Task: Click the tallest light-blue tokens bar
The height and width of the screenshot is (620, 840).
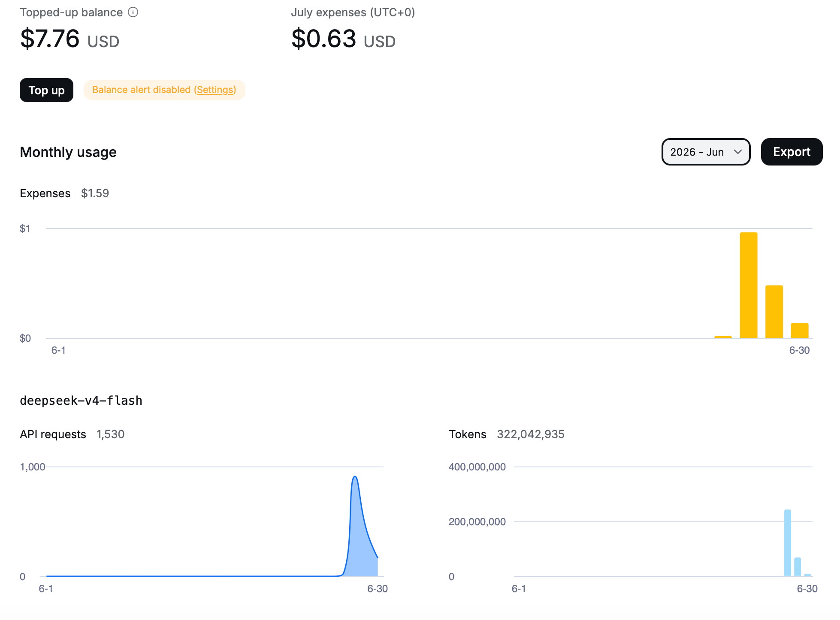Action: coord(788,543)
